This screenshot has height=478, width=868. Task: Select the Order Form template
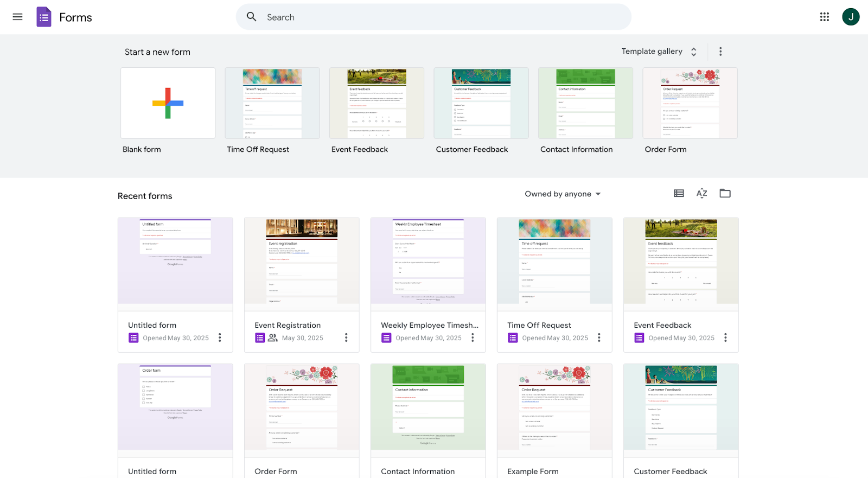pyautogui.click(x=690, y=103)
